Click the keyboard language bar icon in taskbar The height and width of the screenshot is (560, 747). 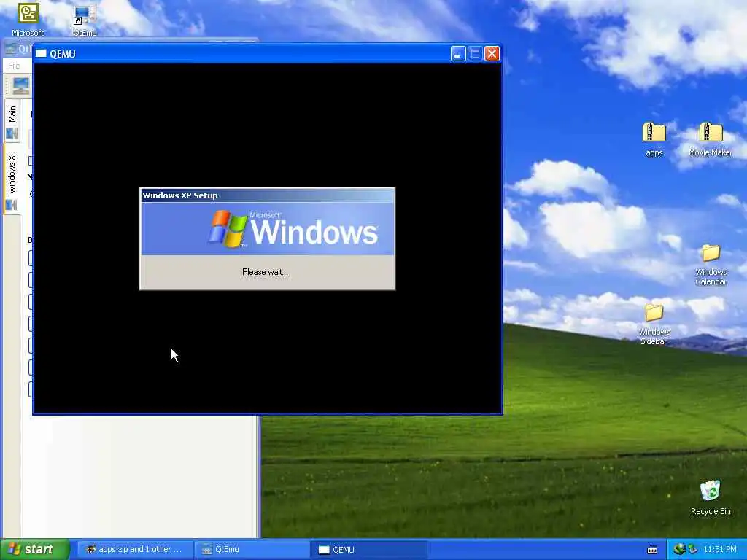[653, 550]
